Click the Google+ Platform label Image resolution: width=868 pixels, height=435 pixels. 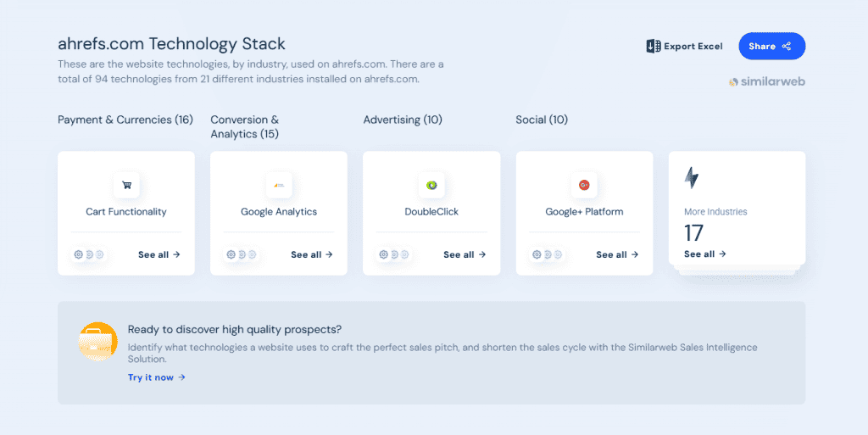[584, 211]
